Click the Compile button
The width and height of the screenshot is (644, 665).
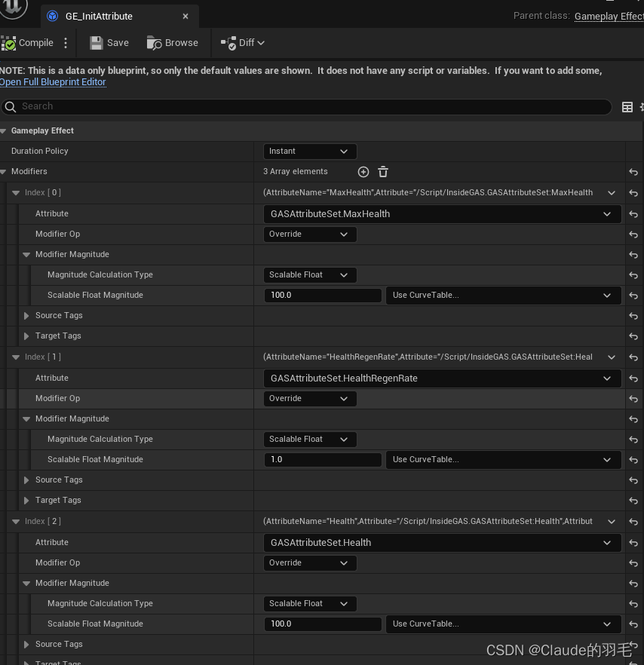[x=28, y=43]
